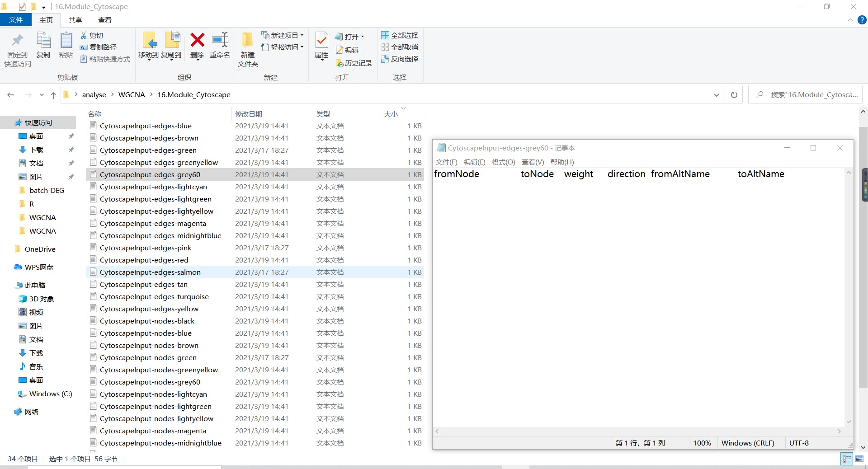
Task: Select Quick access in the navigation pane
Action: [x=38, y=122]
